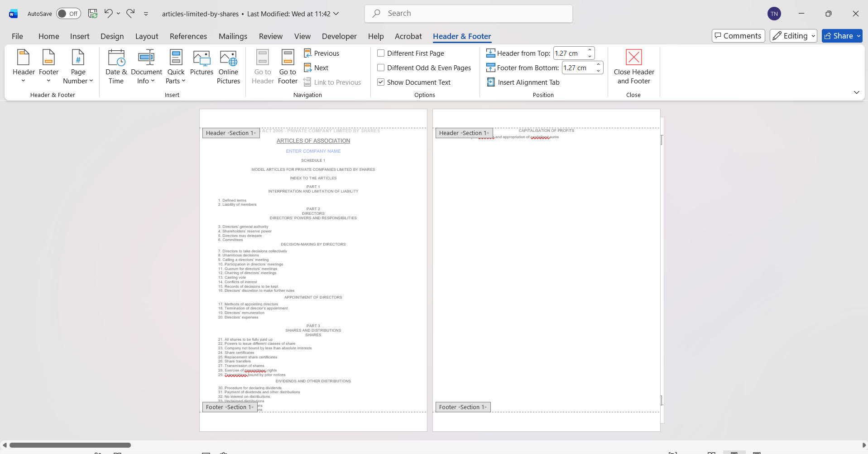Click the second page thumbnail body
868x454 pixels.
pyautogui.click(x=546, y=270)
